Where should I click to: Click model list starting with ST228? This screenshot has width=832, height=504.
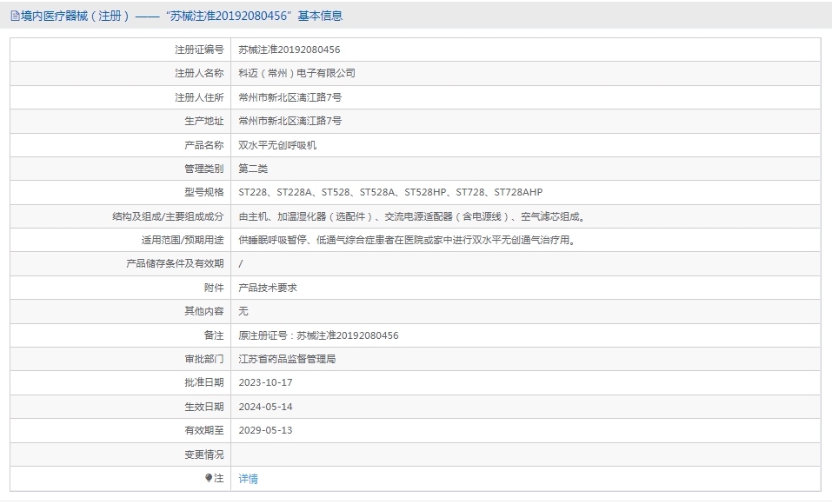[390, 192]
